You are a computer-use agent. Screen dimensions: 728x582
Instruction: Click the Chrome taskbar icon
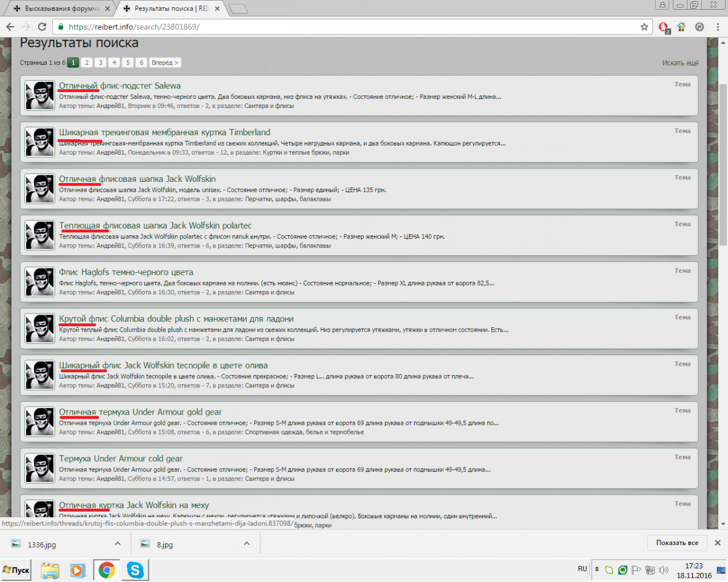tap(107, 570)
